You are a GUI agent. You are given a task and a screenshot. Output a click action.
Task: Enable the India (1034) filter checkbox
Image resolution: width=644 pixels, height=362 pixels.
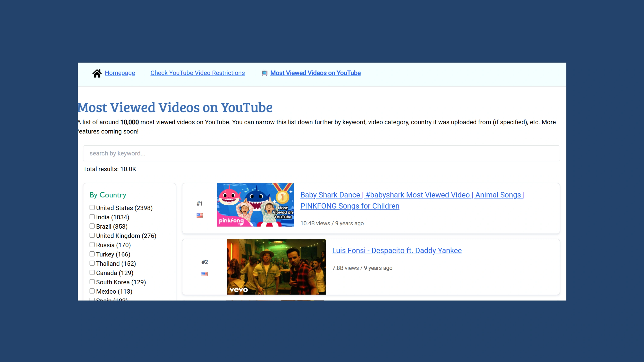[x=92, y=217]
